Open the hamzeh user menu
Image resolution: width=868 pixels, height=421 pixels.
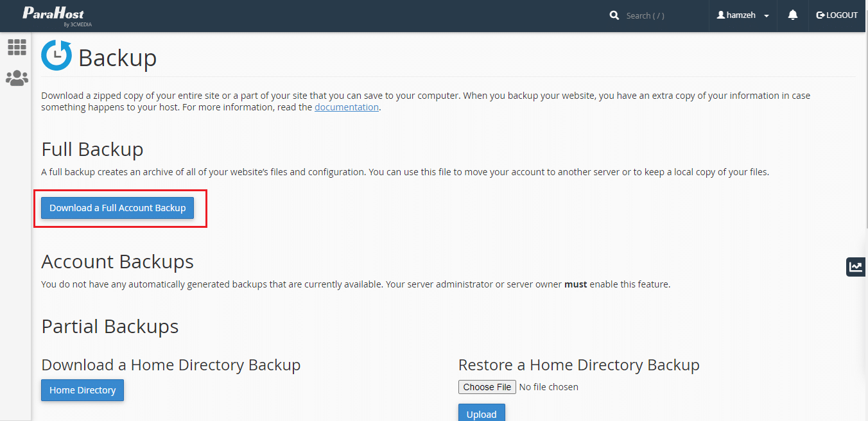[741, 15]
